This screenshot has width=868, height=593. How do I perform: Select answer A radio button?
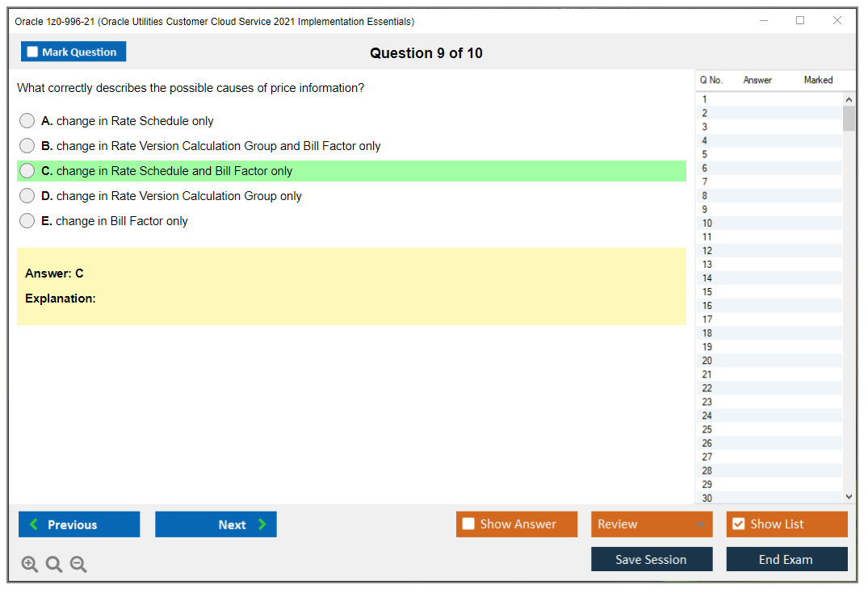coord(27,121)
